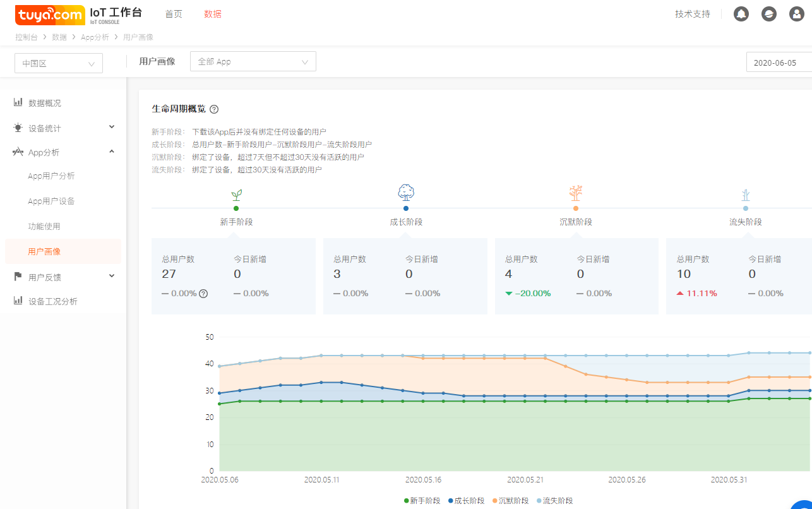Click the 用户反馈 flag icon

pyautogui.click(x=18, y=277)
